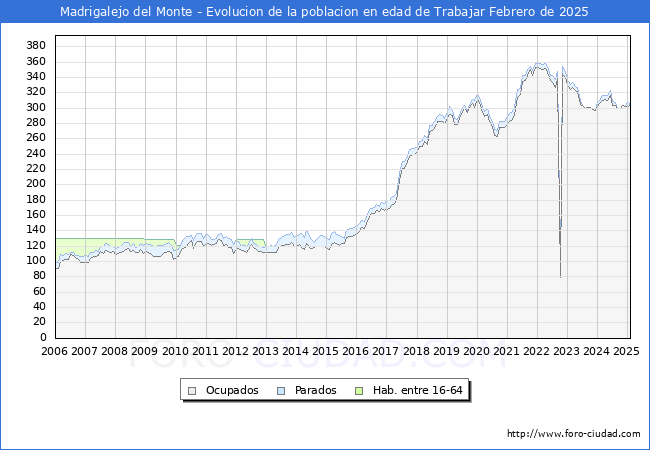
Task: Click the 320 y-axis value
Action: pyautogui.click(x=36, y=92)
